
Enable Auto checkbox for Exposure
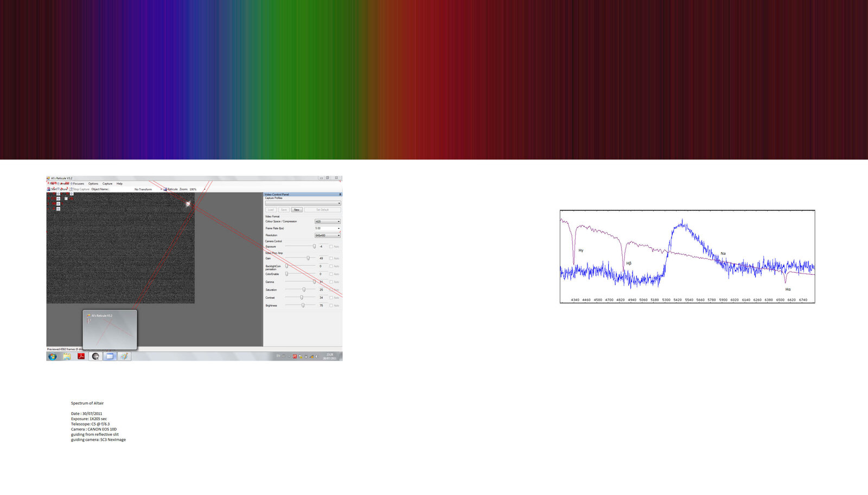pos(331,247)
